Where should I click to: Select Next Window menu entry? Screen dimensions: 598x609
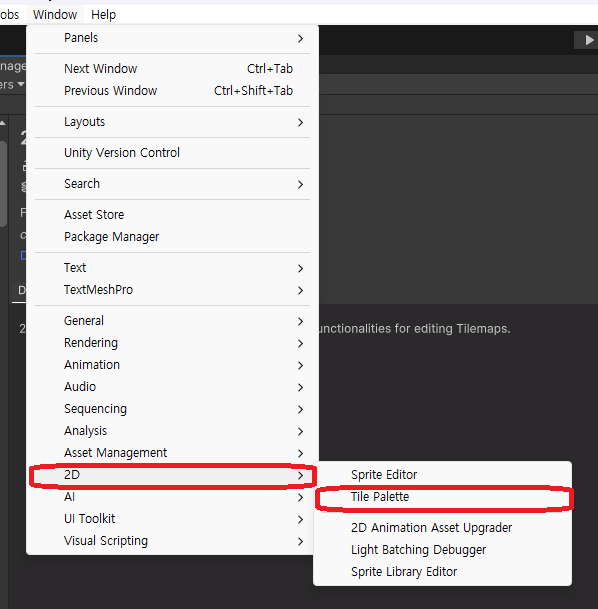point(172,69)
